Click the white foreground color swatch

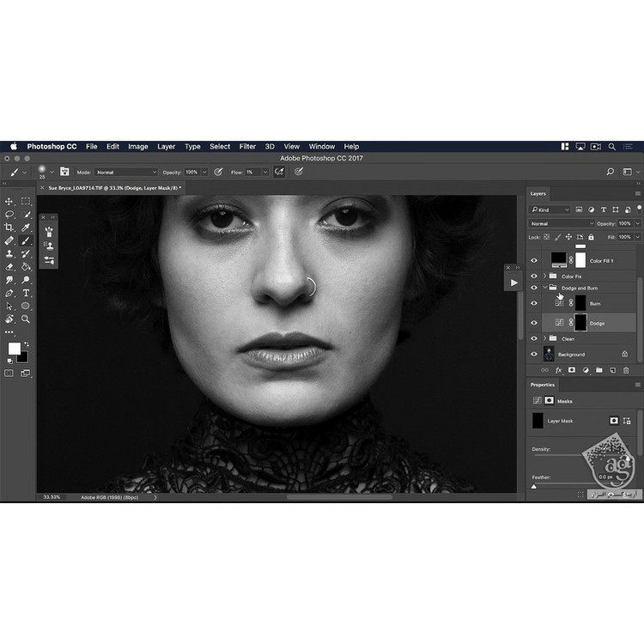pyautogui.click(x=14, y=348)
